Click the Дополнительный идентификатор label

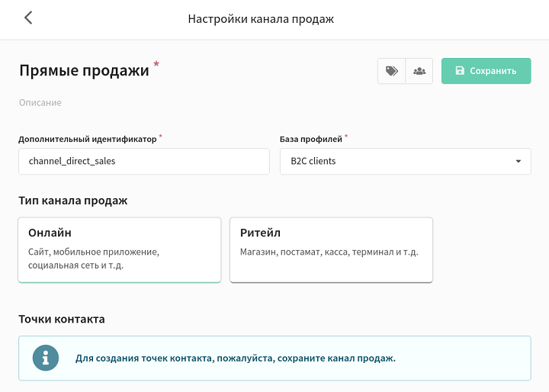point(88,139)
